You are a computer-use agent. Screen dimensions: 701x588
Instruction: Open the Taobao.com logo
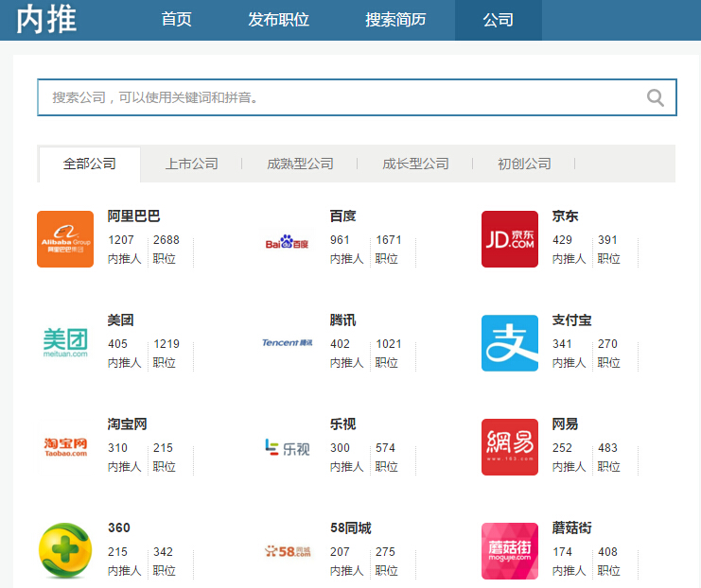pos(65,447)
